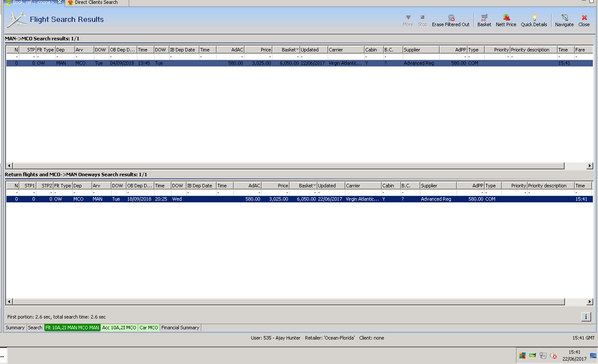598x364 pixels.
Task: Open the network connection tray icon
Action: (543, 355)
